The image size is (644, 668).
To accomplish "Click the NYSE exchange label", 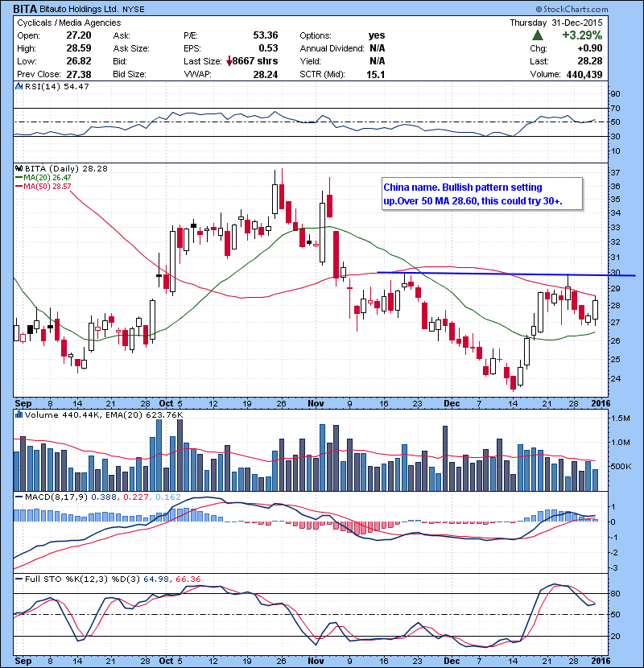I will (x=134, y=10).
